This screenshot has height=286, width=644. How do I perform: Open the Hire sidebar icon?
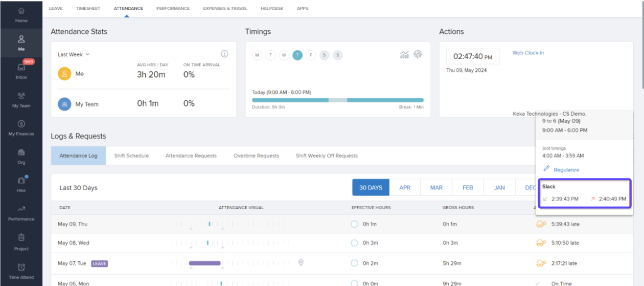21,181
